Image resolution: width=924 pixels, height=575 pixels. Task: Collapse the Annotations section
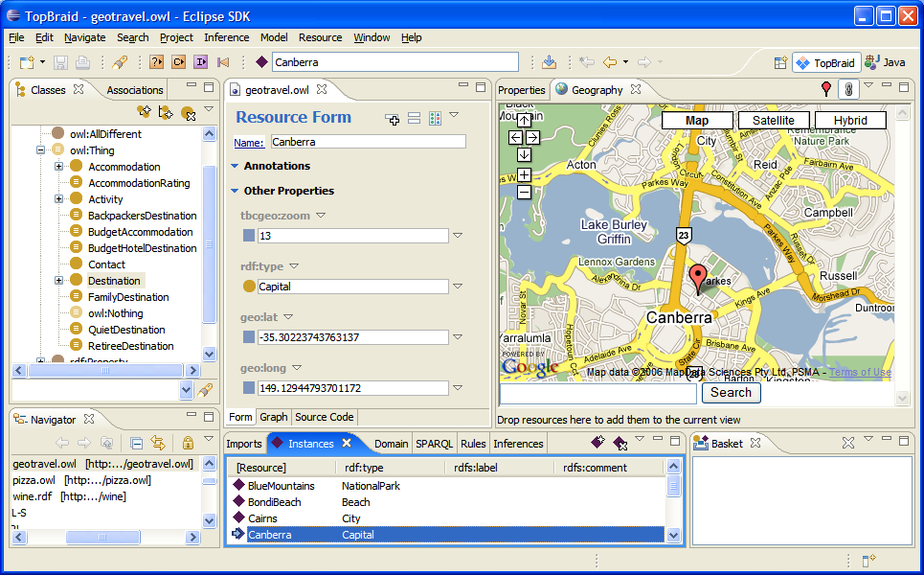pos(235,166)
